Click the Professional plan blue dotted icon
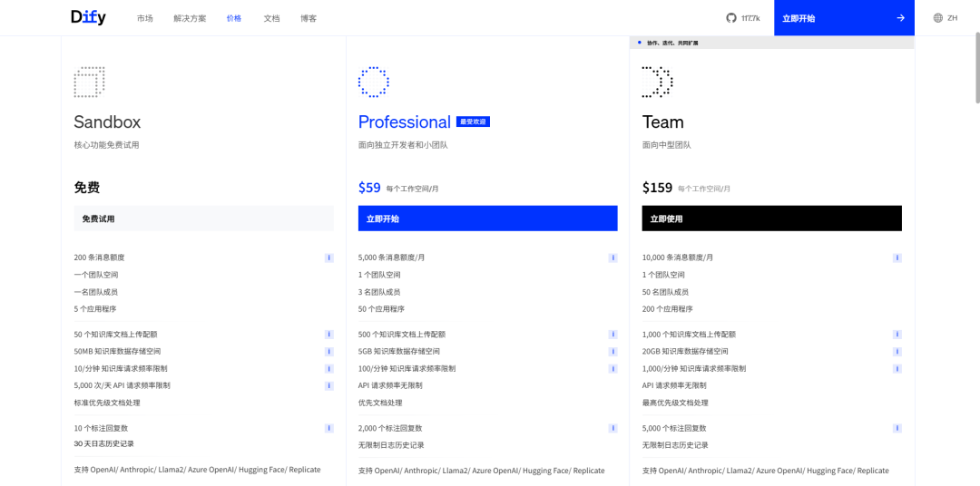 [373, 82]
